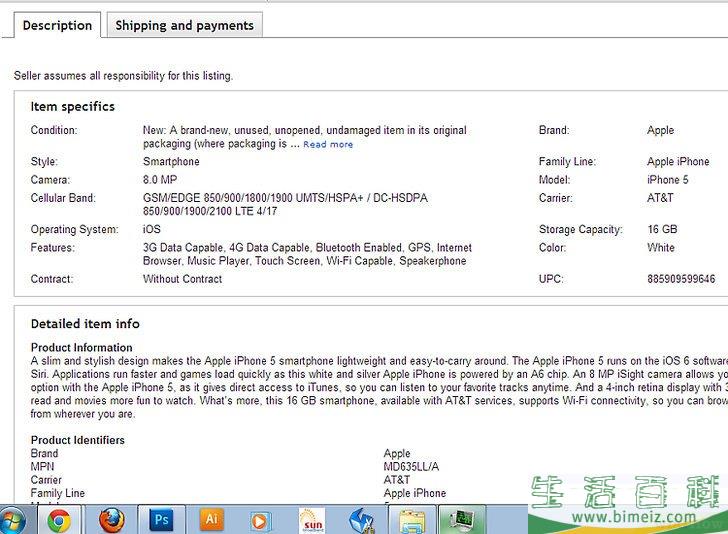Click the 'Apple' value beside Brand: label
This screenshot has height=534, width=728.
click(660, 130)
